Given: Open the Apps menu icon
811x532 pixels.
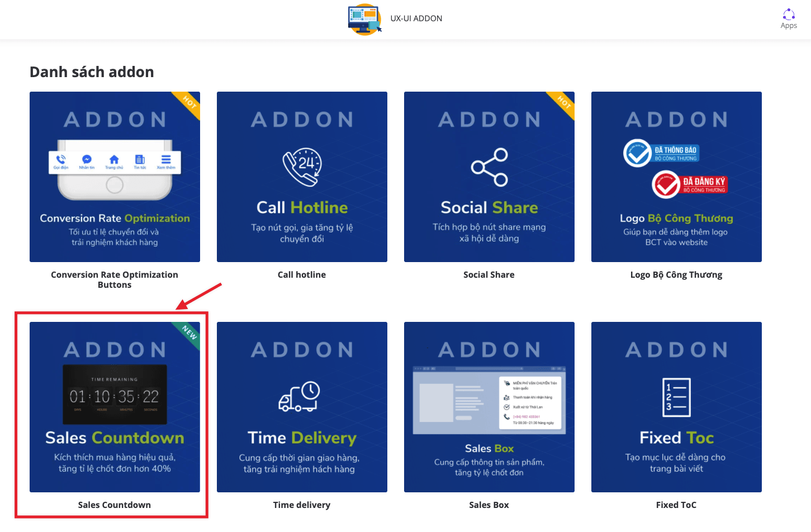Looking at the screenshot, I should point(789,18).
